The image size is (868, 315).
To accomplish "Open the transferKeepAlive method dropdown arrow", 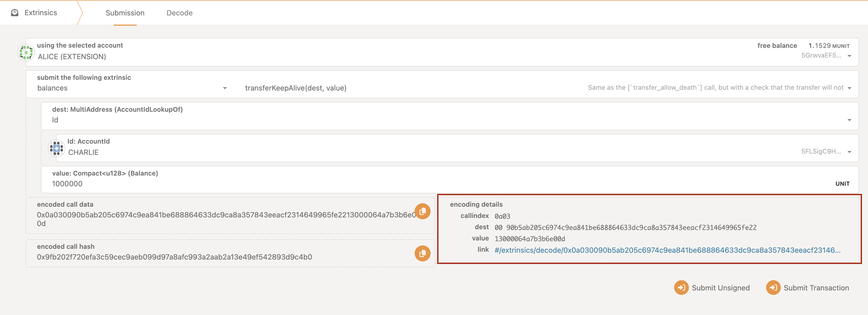I will (x=849, y=88).
